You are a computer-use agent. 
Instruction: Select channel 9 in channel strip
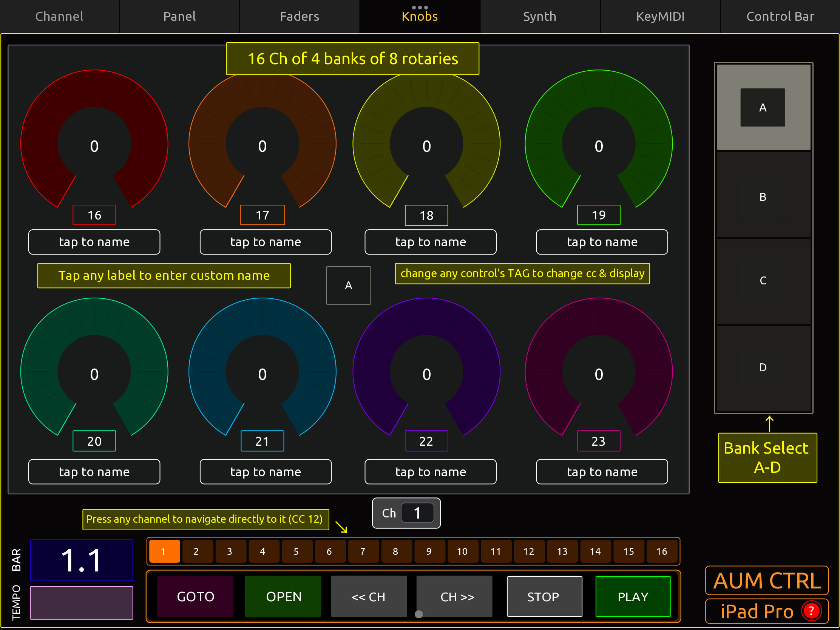coord(429,551)
